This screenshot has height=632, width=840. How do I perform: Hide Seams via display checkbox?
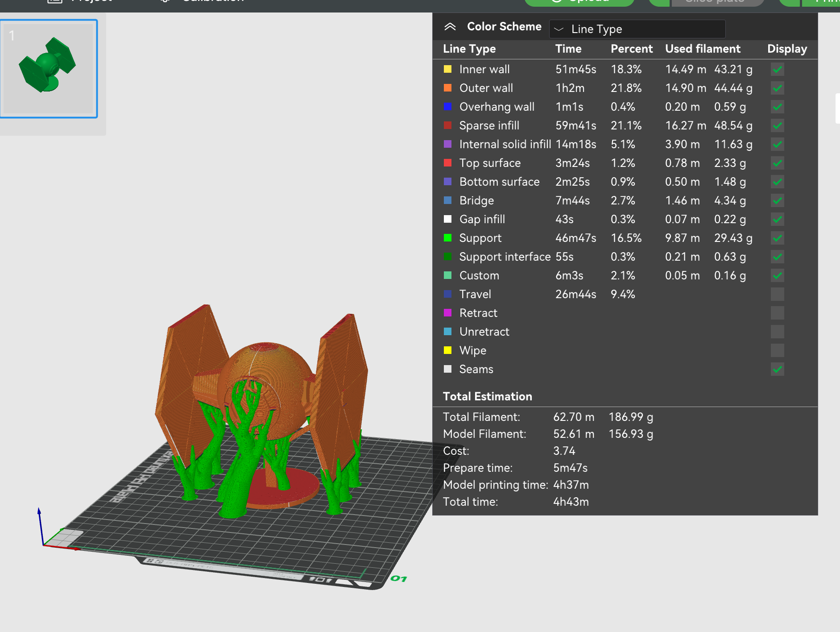(777, 369)
